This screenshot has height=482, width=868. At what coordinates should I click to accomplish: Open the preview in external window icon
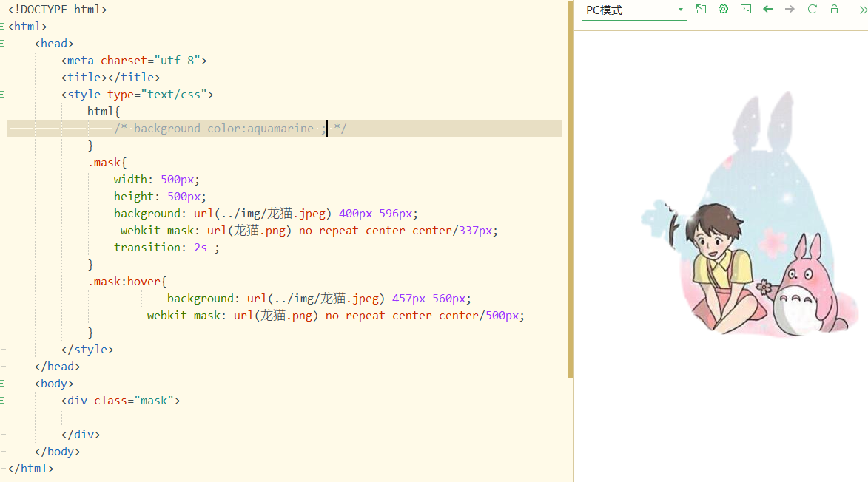pos(701,10)
